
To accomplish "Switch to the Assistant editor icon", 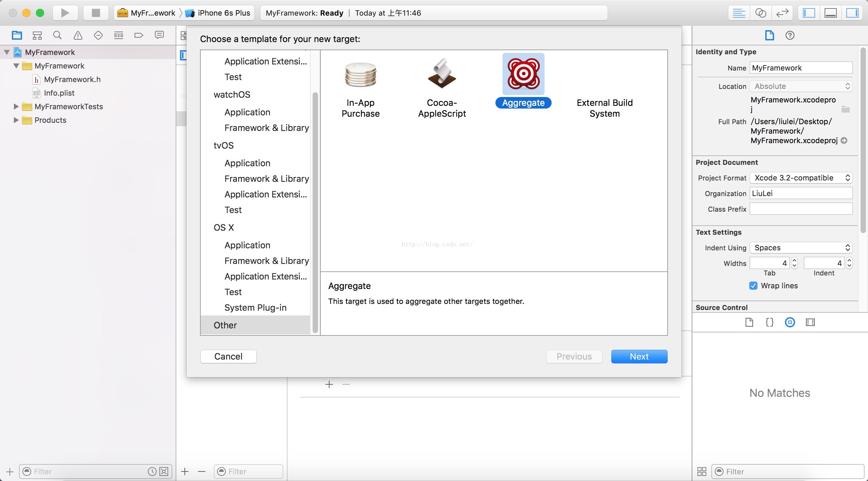I will coord(761,13).
